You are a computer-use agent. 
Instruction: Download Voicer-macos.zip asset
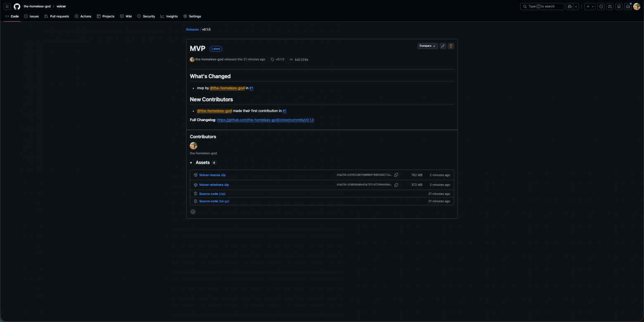click(212, 175)
